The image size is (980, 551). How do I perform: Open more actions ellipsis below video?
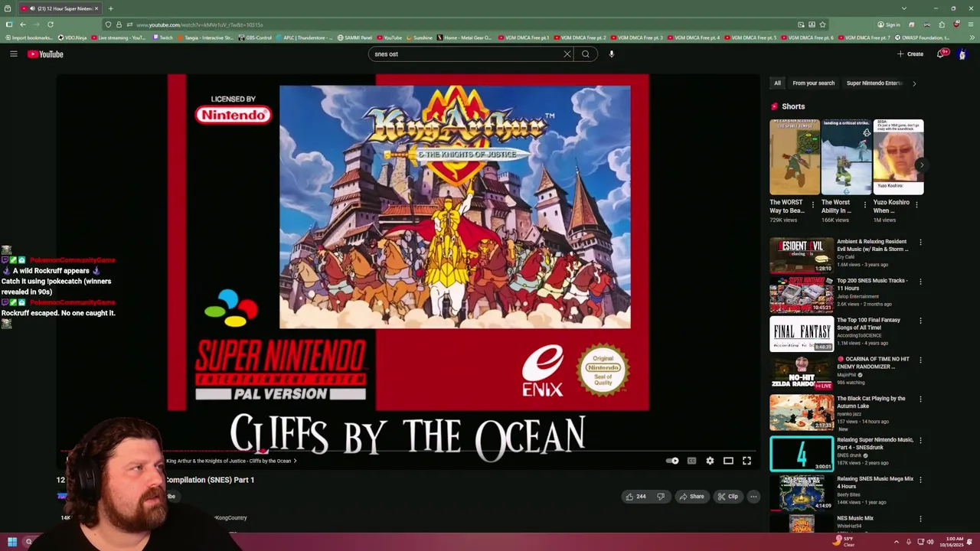[x=753, y=497]
